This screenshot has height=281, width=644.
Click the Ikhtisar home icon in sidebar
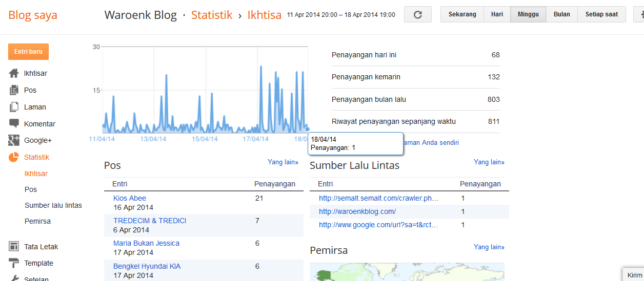(x=14, y=73)
